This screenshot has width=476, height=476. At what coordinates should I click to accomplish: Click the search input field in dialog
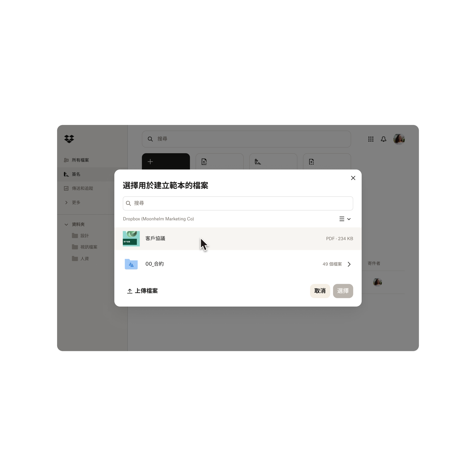pyautogui.click(x=238, y=203)
